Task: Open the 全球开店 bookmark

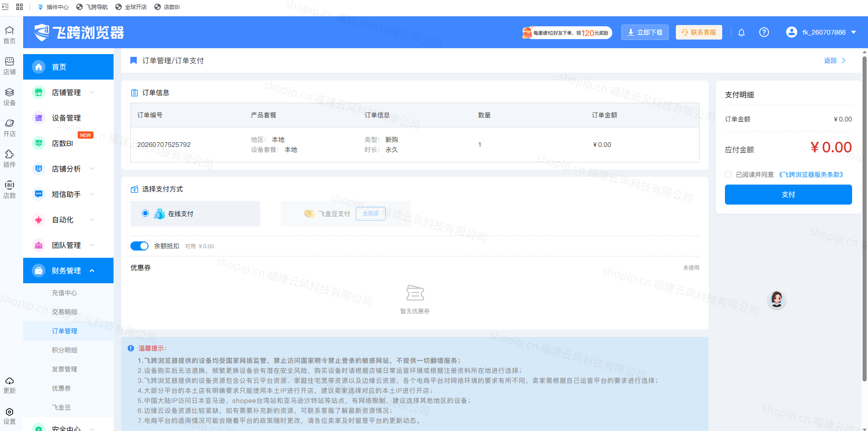Action: point(131,7)
